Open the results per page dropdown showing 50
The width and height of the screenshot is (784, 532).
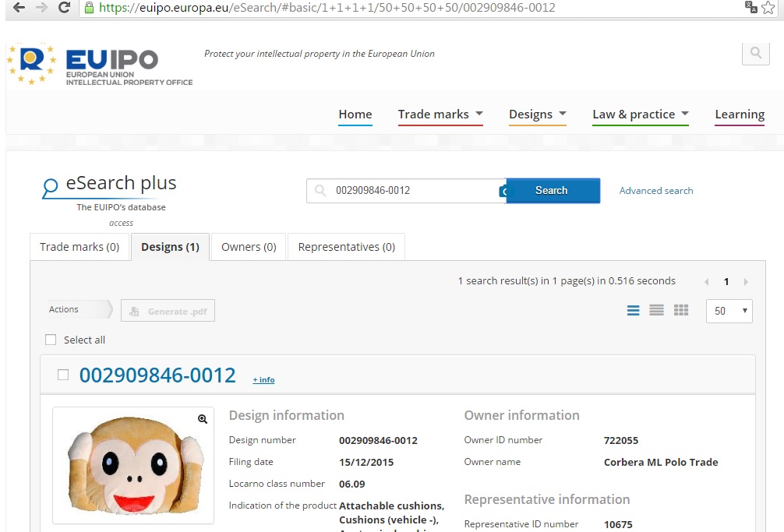[x=729, y=311]
